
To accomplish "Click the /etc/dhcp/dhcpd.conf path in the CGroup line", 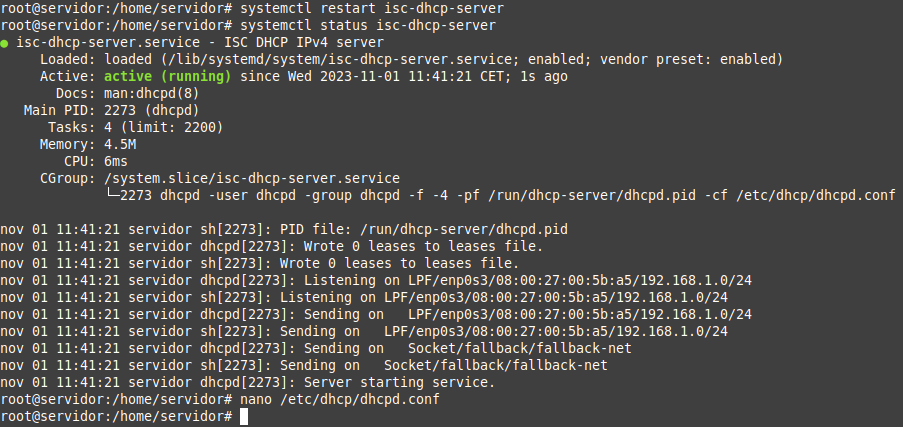I will 815,195.
